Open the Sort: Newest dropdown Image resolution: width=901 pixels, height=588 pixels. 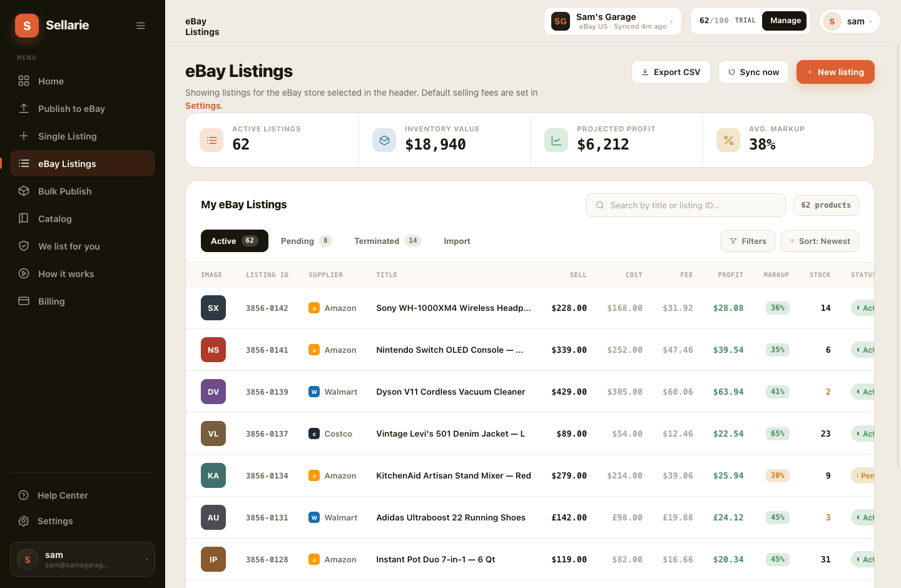click(x=820, y=241)
